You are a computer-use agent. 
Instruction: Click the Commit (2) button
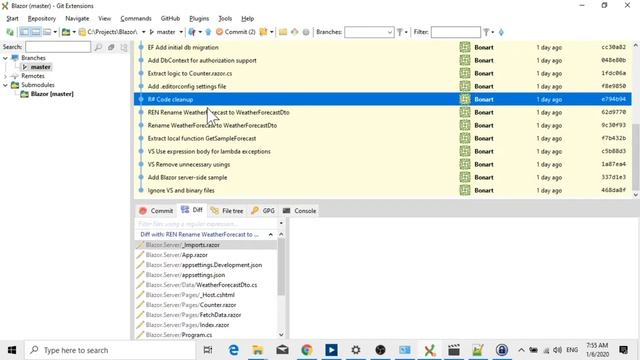pyautogui.click(x=236, y=32)
